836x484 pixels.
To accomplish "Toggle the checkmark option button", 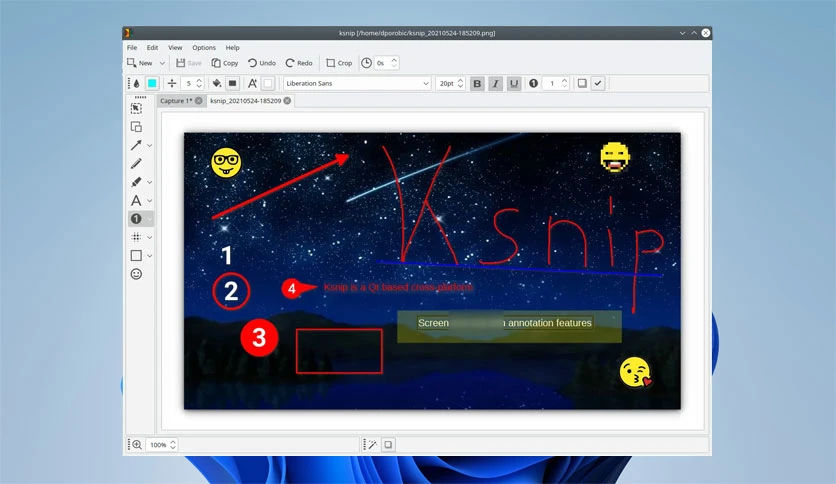I will (x=598, y=83).
